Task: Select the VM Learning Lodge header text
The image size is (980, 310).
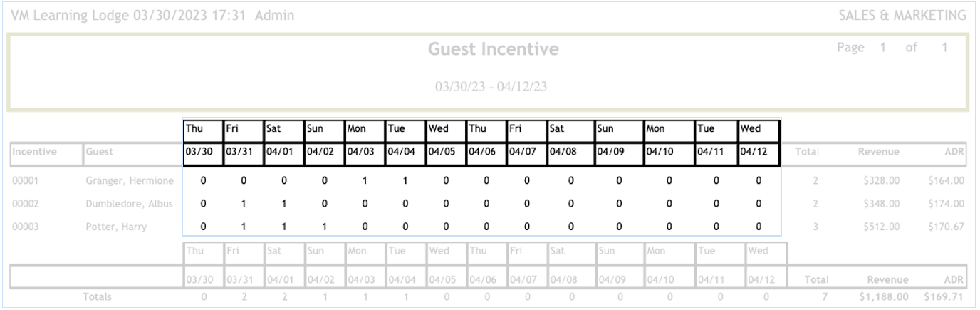Action: coord(152,16)
